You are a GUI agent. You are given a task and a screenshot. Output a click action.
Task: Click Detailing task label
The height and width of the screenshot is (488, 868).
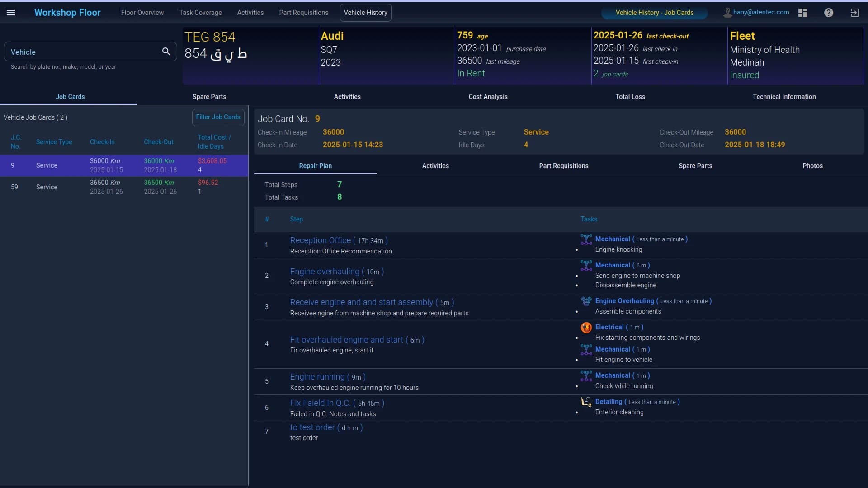609,402
